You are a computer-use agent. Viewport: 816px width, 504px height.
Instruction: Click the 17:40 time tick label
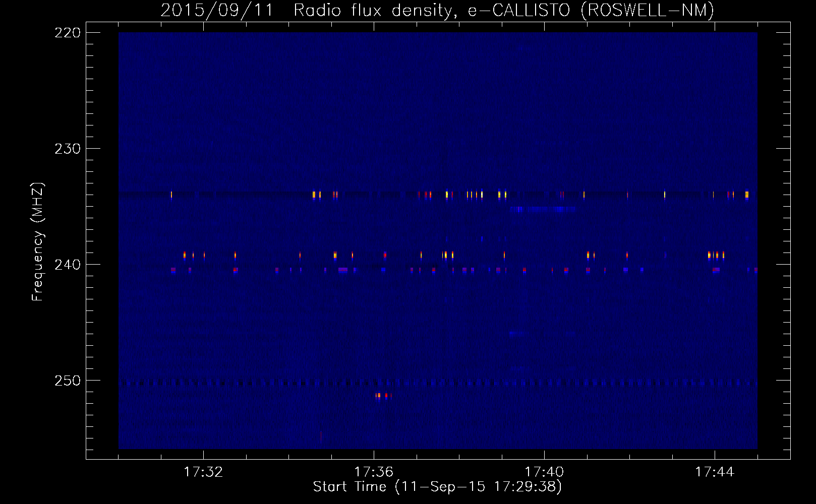544,472
